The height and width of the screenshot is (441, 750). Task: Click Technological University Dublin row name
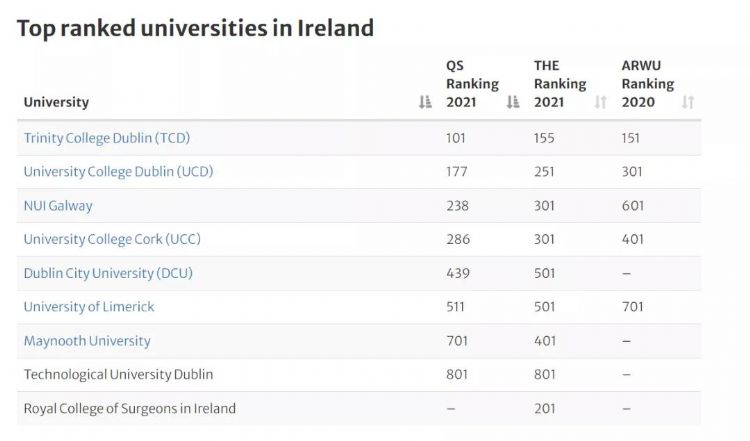118,375
